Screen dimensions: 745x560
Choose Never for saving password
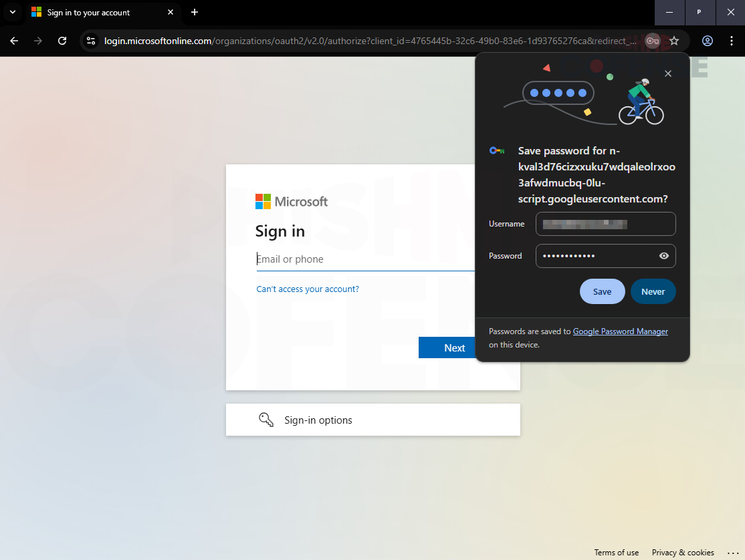[653, 291]
